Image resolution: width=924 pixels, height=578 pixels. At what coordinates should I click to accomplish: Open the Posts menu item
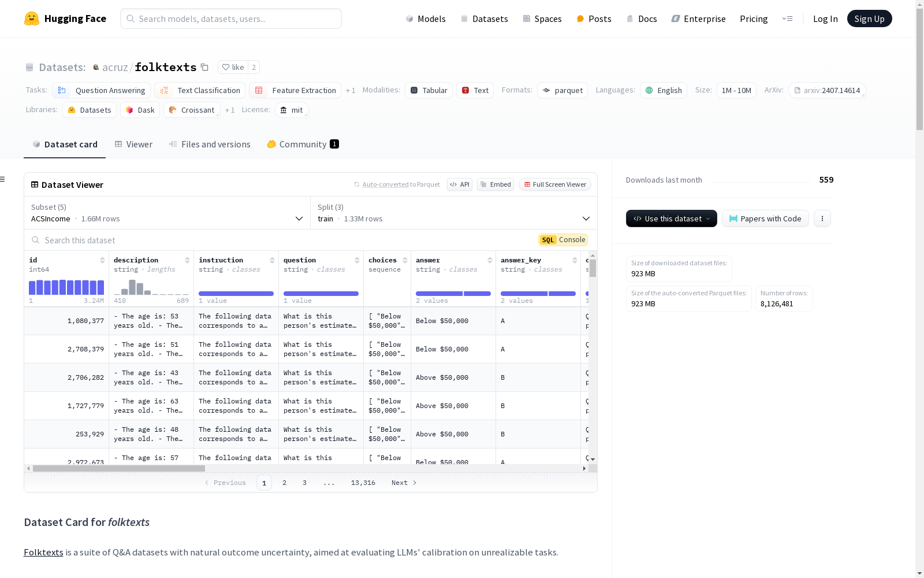coord(594,18)
